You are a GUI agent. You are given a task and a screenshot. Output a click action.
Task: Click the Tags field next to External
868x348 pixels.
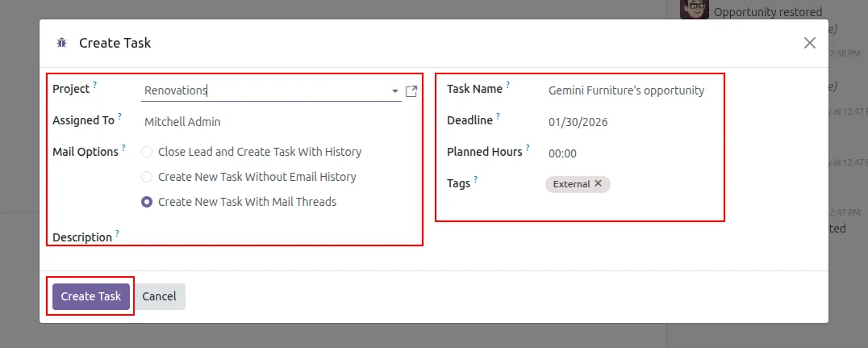click(661, 184)
